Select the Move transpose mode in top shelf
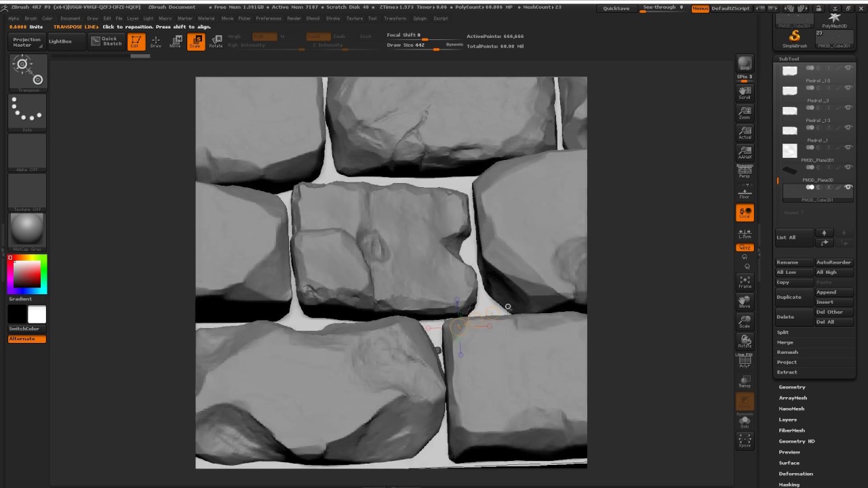 [176, 41]
